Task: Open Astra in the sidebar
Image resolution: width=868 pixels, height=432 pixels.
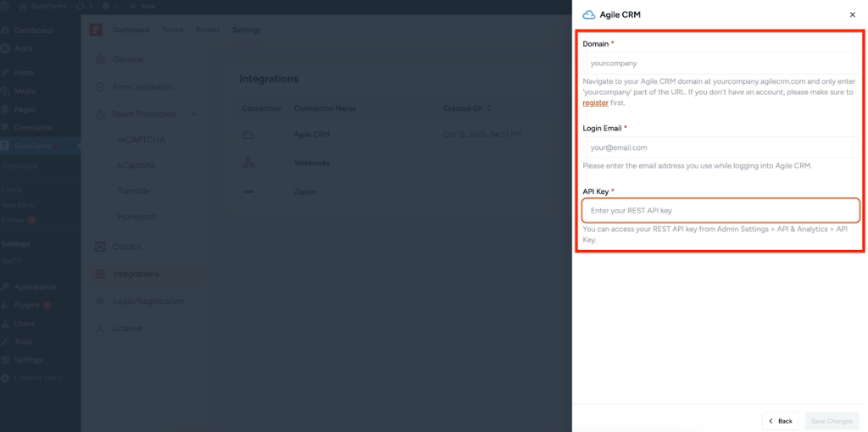Action: pos(23,48)
